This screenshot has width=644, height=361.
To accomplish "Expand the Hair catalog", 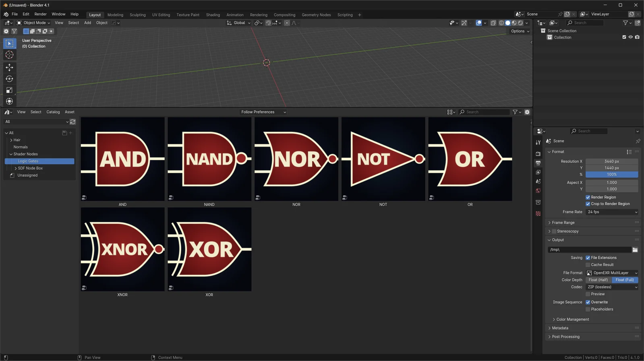I will tap(11, 140).
